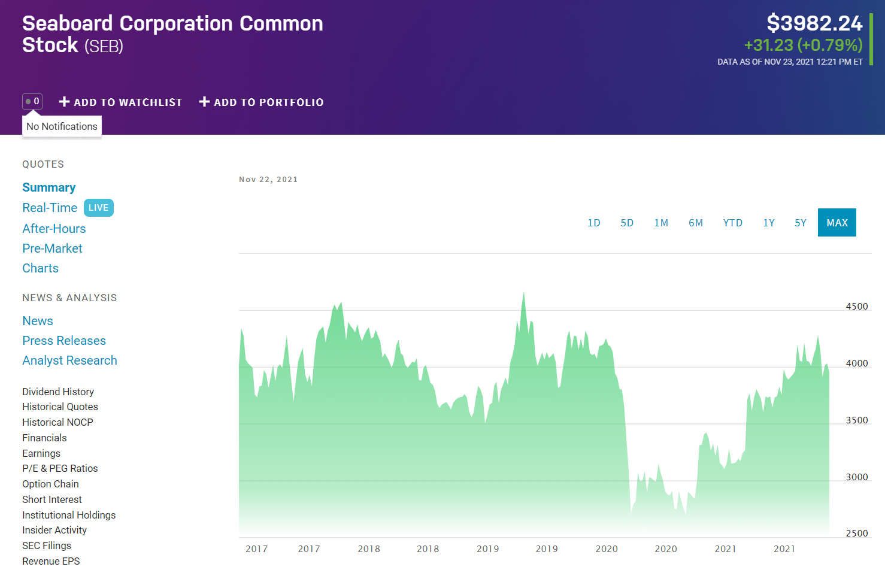
Task: Open the Summary quotes page
Action: point(49,187)
